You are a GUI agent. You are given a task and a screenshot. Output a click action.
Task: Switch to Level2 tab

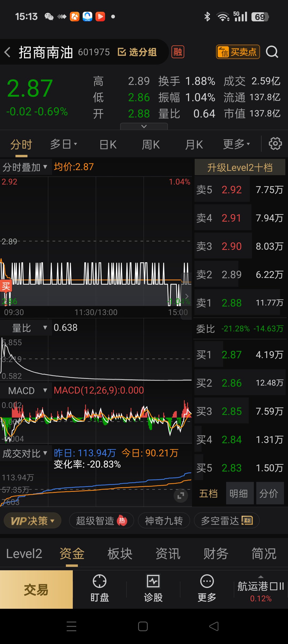pyautogui.click(x=24, y=554)
